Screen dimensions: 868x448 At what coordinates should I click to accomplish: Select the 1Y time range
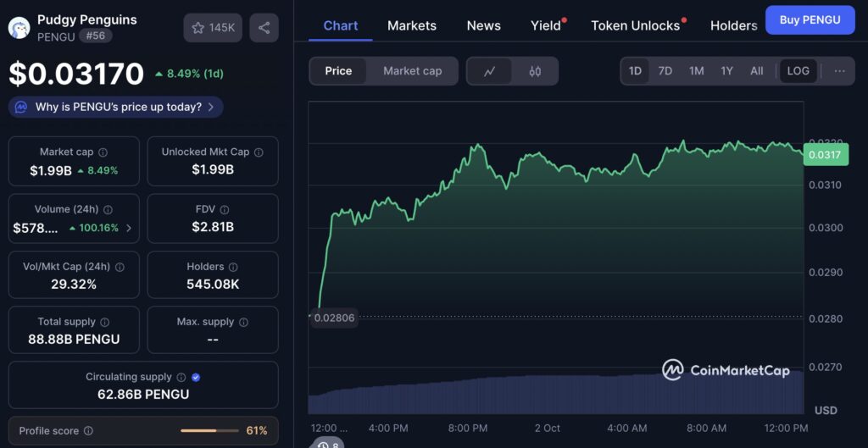tap(726, 71)
